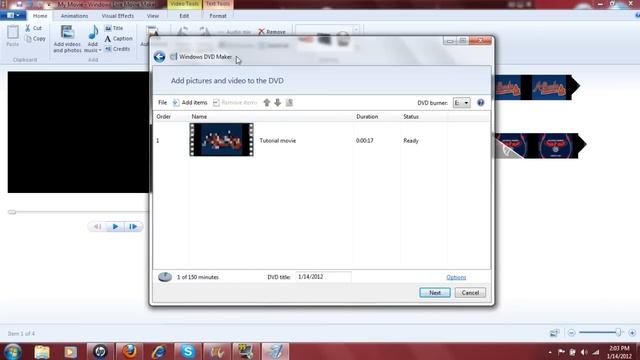Click Remove items in DVD Maker toolbar
Screen dimensions: 640x360
tap(235, 102)
